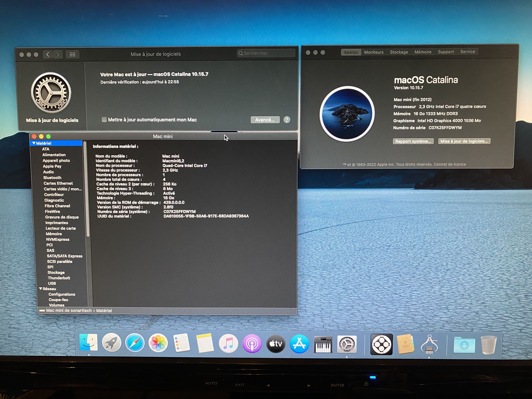This screenshot has height=399, width=532.
Task: Show all preferences grid button
Action: pos(72,54)
